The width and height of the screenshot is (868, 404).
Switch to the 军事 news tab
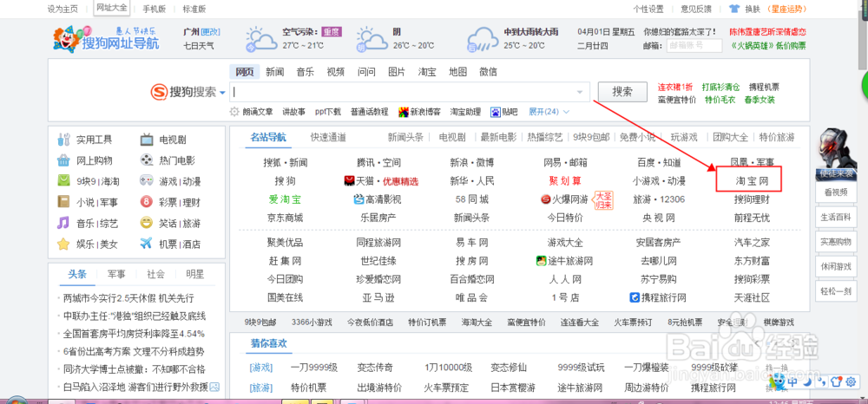[x=116, y=274]
